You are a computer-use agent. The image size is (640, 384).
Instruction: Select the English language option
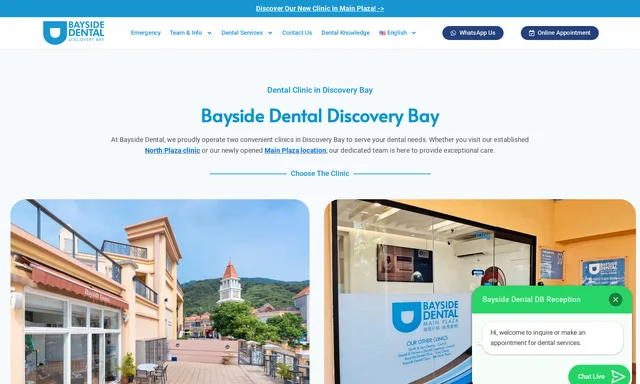397,33
